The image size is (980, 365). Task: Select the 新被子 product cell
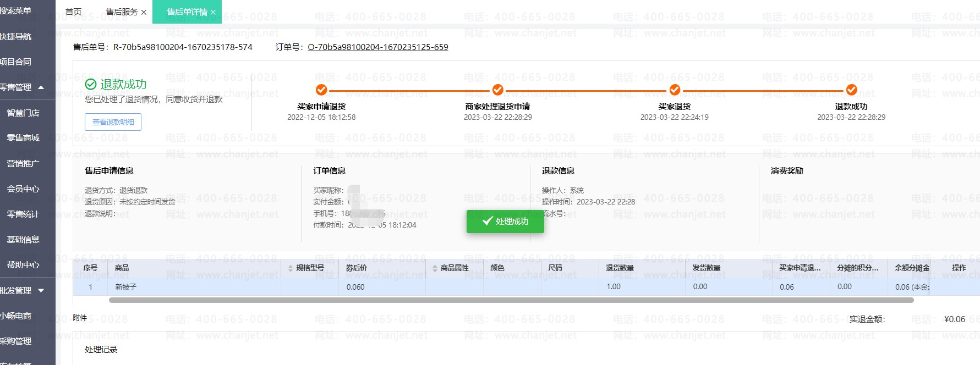tap(194, 287)
